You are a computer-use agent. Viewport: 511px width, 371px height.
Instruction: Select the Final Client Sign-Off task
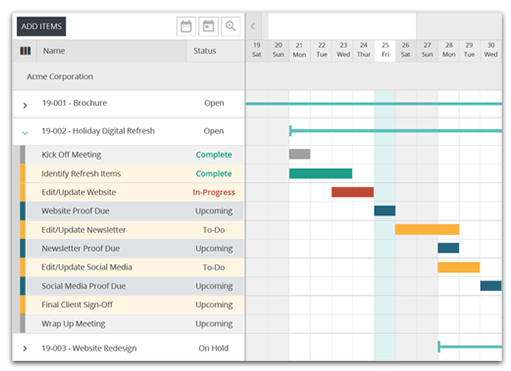(77, 305)
